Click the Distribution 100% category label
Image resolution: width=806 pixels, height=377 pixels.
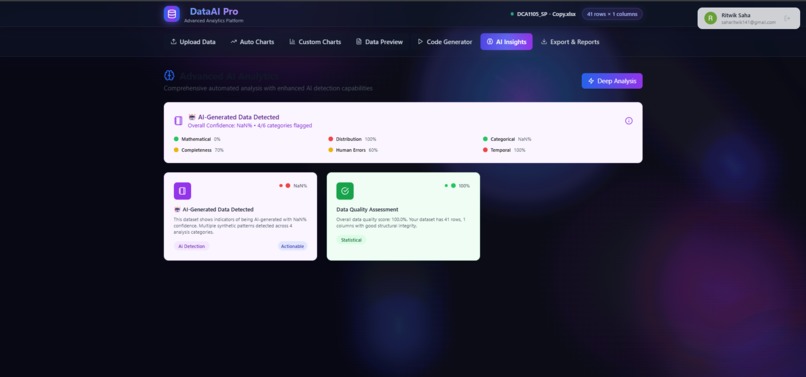pyautogui.click(x=356, y=139)
